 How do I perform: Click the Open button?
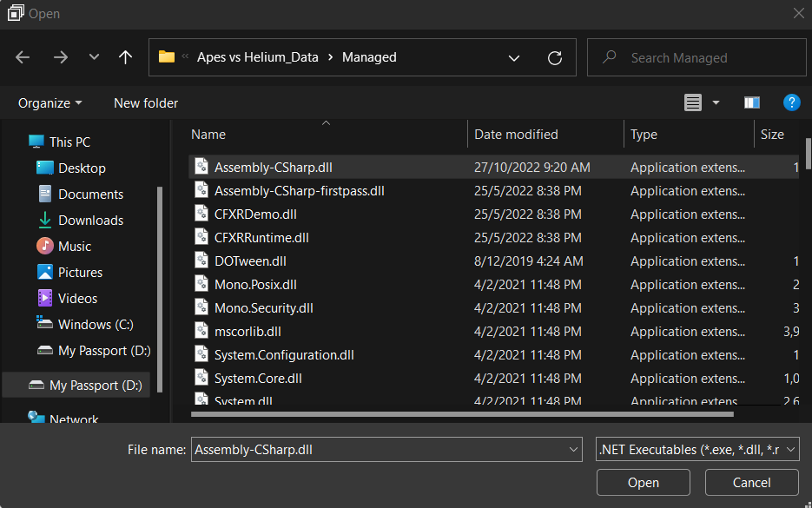pos(644,482)
